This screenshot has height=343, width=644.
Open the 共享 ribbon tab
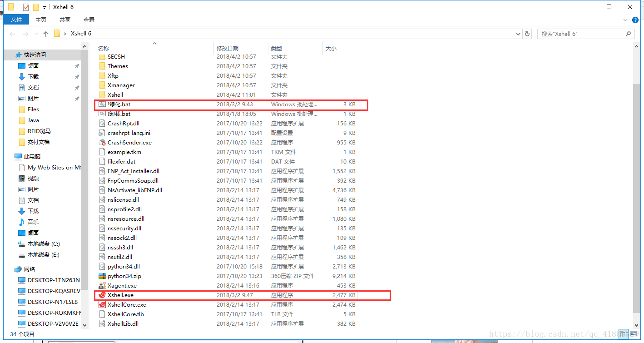pyautogui.click(x=65, y=20)
